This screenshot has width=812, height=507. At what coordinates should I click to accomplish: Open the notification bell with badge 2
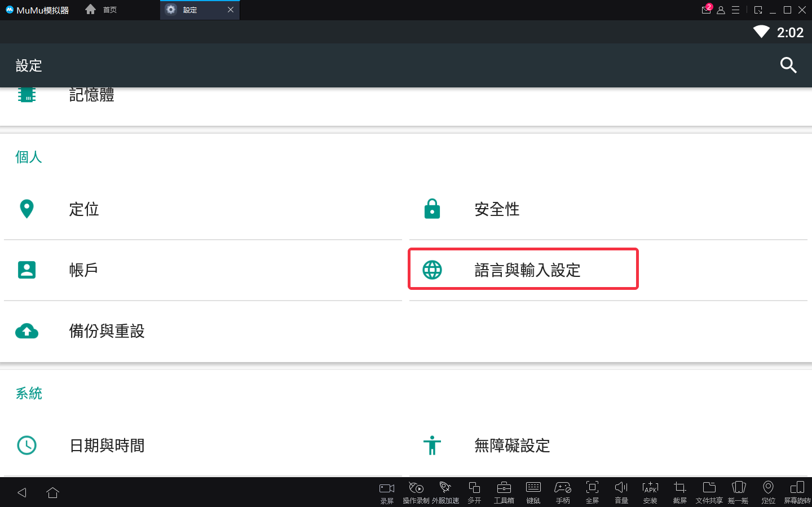pyautogui.click(x=706, y=10)
